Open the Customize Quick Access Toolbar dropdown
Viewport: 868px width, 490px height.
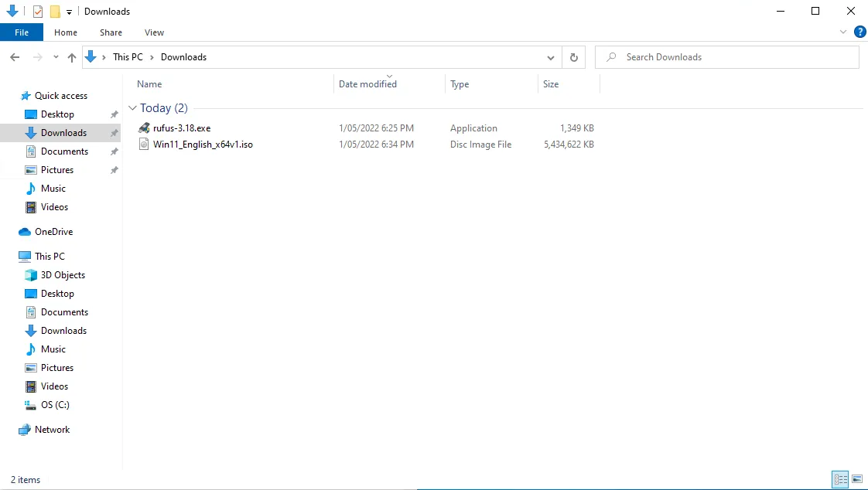[69, 12]
